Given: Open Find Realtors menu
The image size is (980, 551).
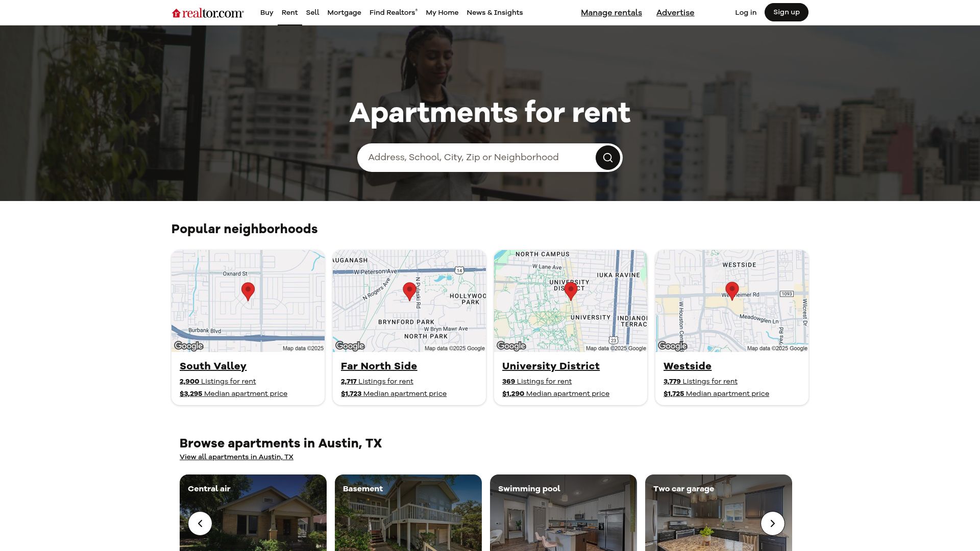Looking at the screenshot, I should click(x=393, y=13).
